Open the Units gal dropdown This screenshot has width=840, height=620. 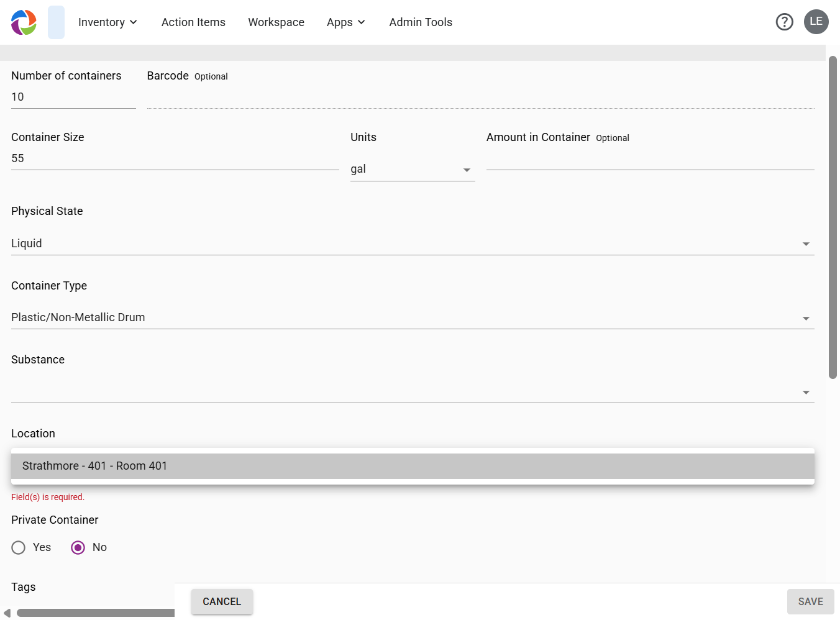point(413,170)
